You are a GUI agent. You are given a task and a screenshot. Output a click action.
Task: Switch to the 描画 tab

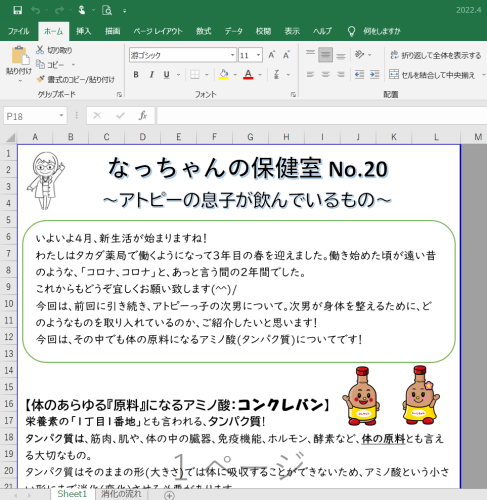112,31
